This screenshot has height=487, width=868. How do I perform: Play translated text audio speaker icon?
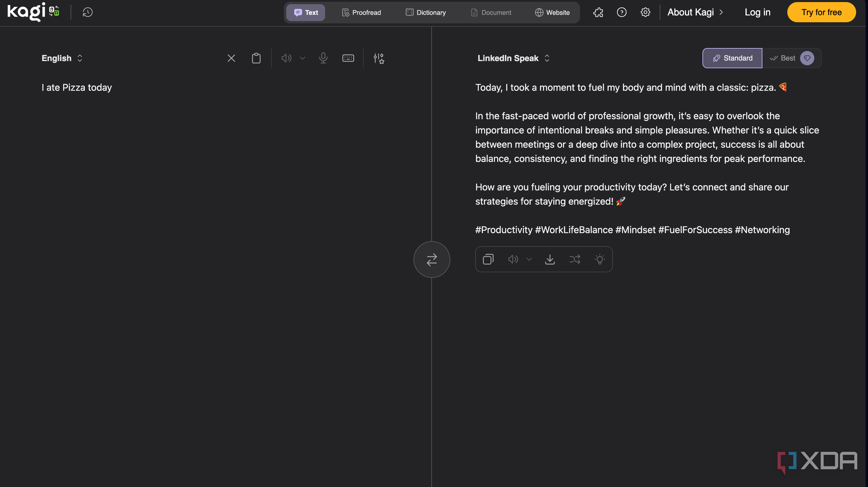tap(513, 259)
